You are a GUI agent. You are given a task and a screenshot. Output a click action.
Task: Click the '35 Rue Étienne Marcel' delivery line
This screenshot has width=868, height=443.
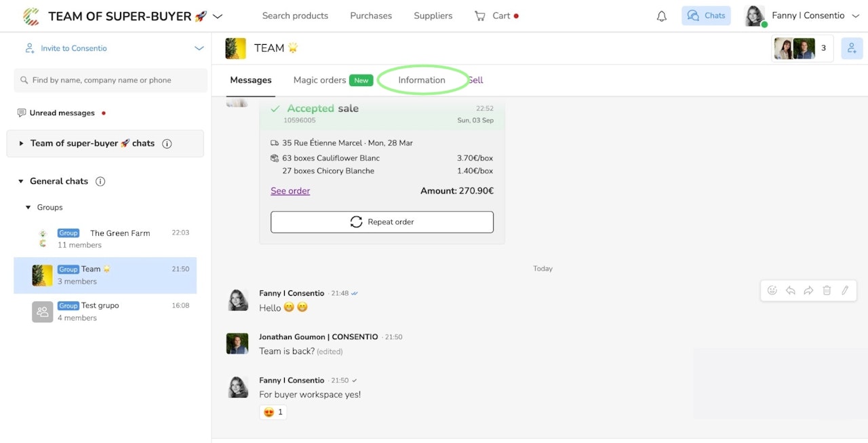[x=347, y=143]
